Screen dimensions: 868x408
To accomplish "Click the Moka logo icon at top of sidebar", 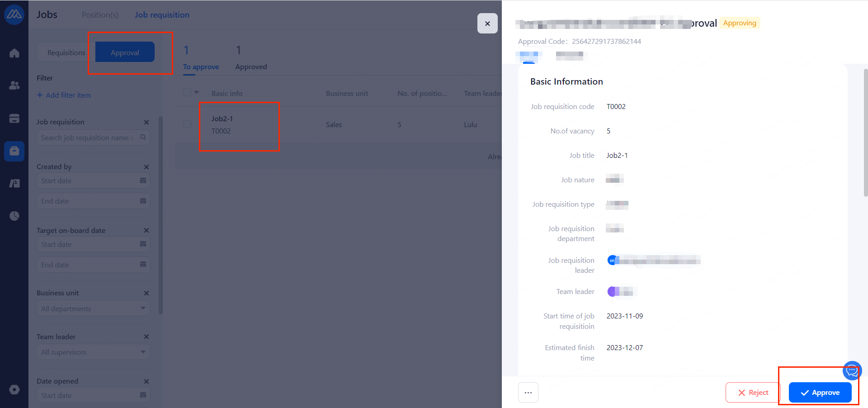I will tap(14, 14).
